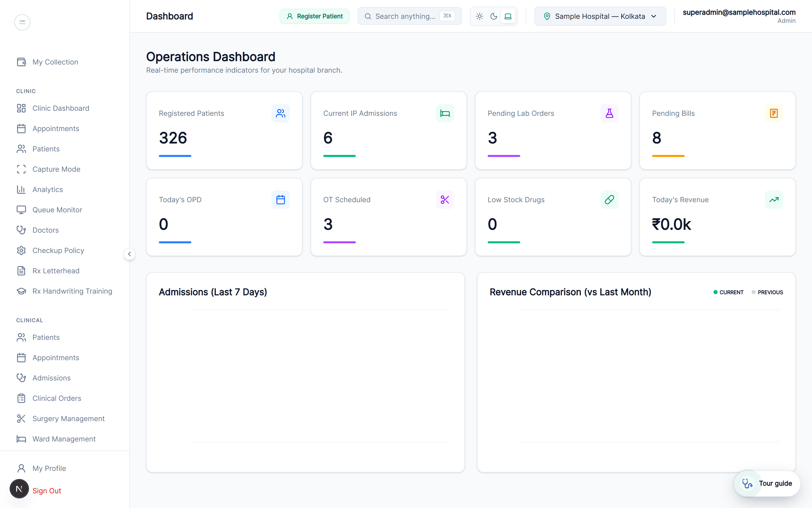Viewport: 812px width, 508px height.
Task: Click the Capture Mode frame icon
Action: coord(22,169)
